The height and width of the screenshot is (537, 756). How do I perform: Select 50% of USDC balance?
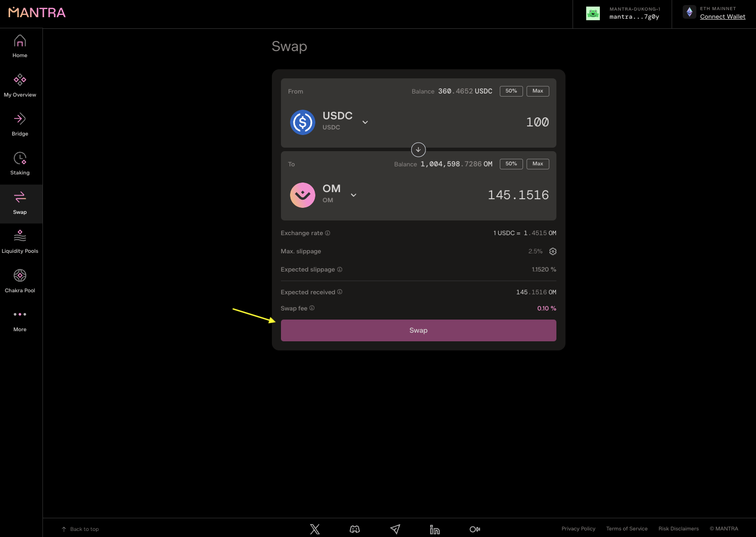point(511,91)
